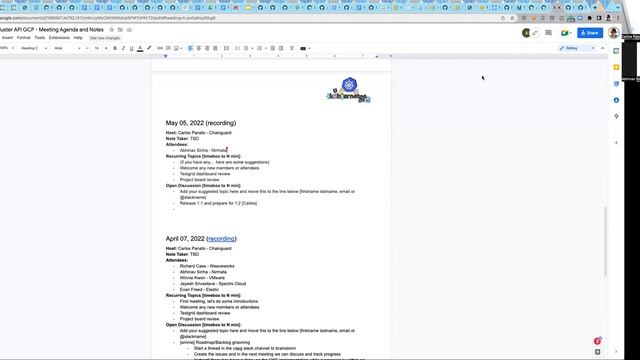Open the Explore button at bottom right
The width and height of the screenshot is (640, 360).
[x=598, y=352]
